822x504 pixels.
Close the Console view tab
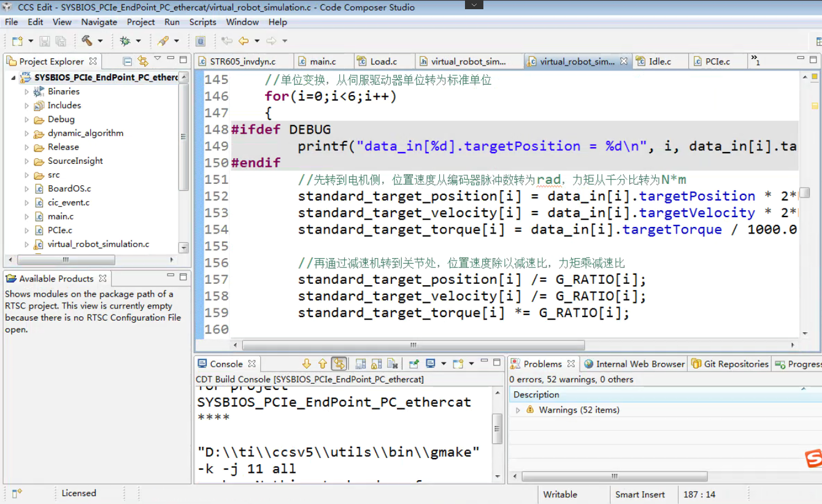[252, 364]
